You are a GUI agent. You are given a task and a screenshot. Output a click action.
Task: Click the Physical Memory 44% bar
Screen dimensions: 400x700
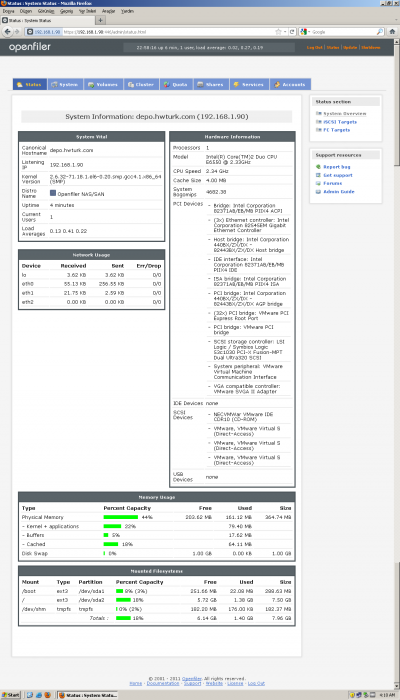click(x=121, y=517)
